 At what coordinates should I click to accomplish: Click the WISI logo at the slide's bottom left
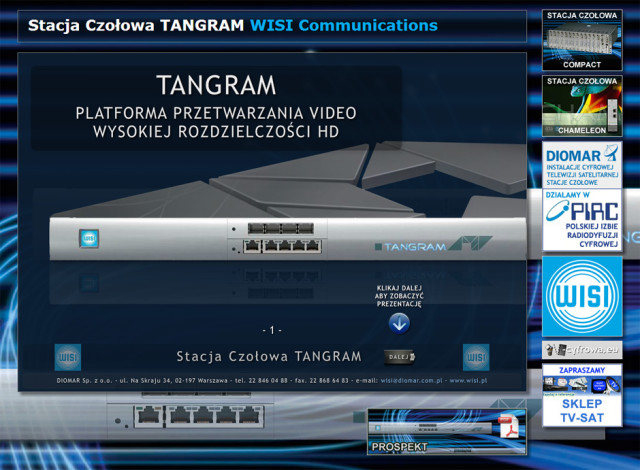68,357
